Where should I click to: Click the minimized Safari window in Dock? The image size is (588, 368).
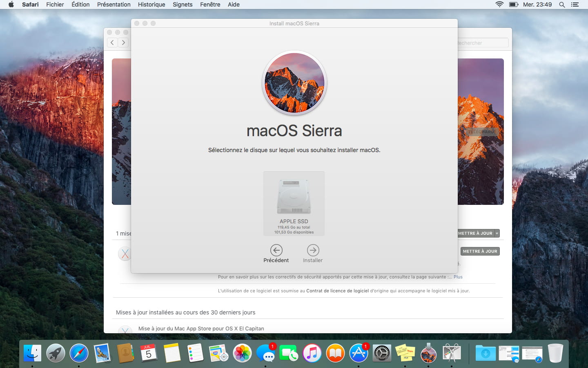532,353
